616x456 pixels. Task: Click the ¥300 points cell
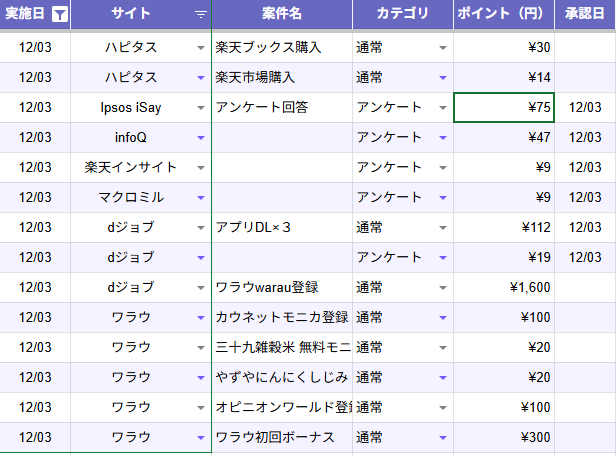click(x=504, y=438)
